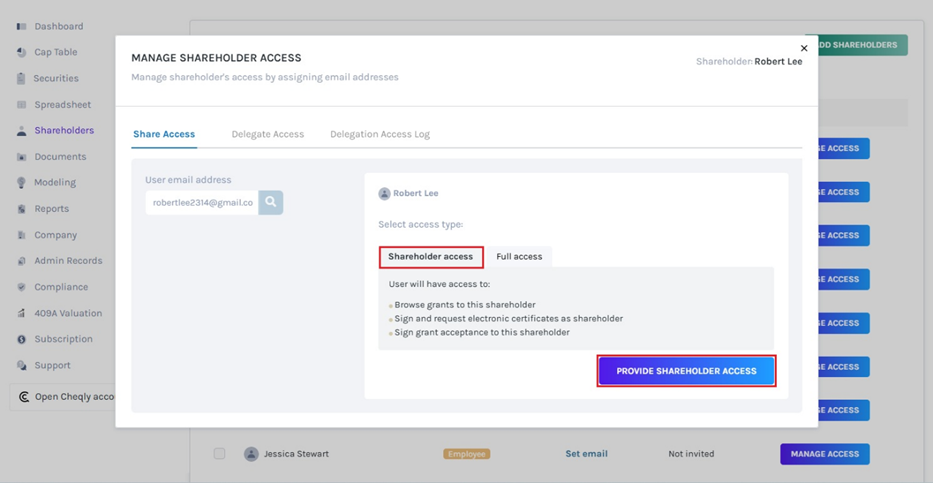Click the 'Select access type:' label
This screenshot has width=933, height=483.
[x=421, y=225]
